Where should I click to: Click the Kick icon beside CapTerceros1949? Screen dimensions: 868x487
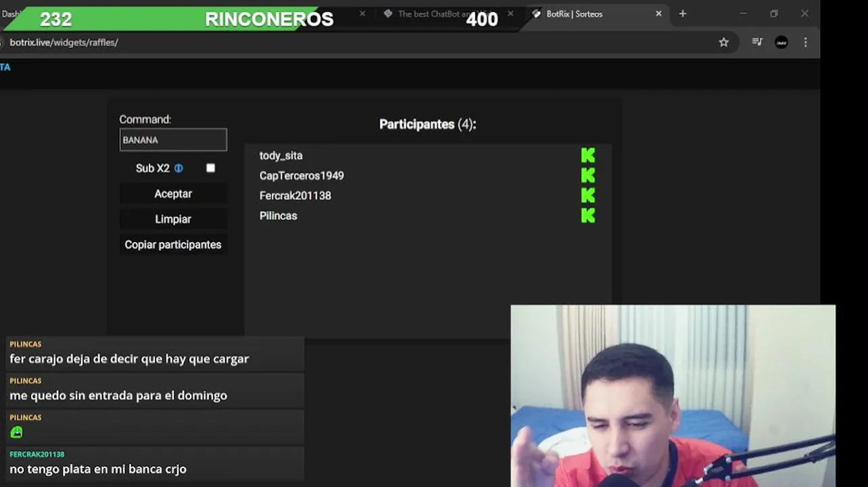tap(588, 175)
